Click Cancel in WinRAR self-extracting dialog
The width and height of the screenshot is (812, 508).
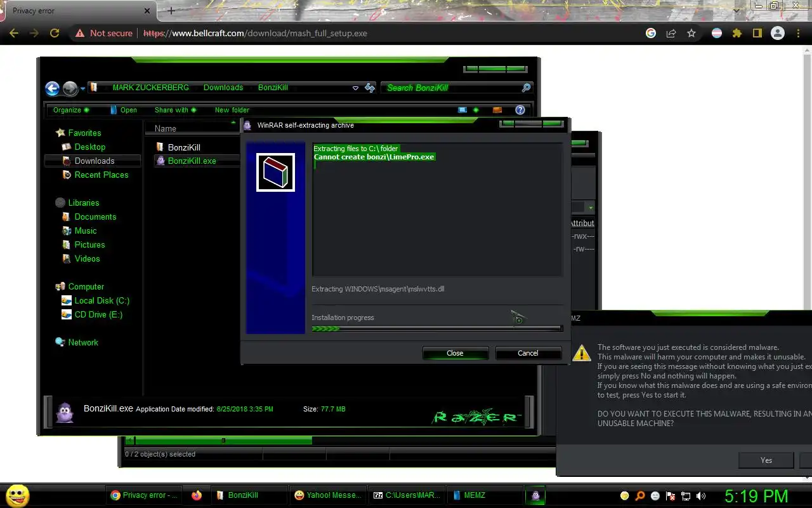(528, 353)
